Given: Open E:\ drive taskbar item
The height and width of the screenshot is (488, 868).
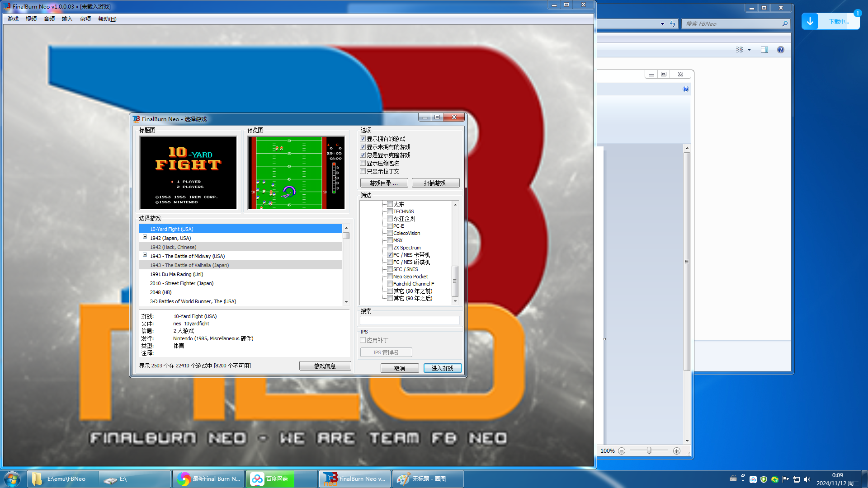Looking at the screenshot, I should [x=136, y=479].
